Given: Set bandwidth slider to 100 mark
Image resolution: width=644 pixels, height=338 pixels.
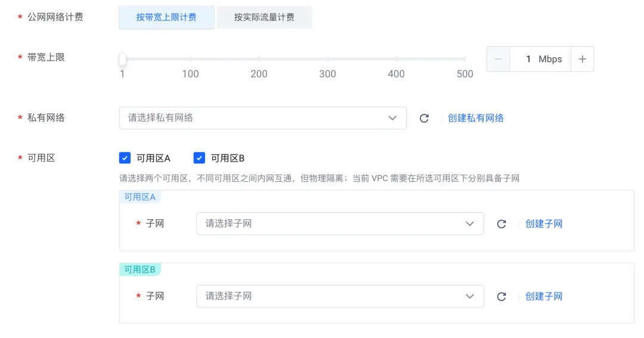Looking at the screenshot, I should coord(191,59).
